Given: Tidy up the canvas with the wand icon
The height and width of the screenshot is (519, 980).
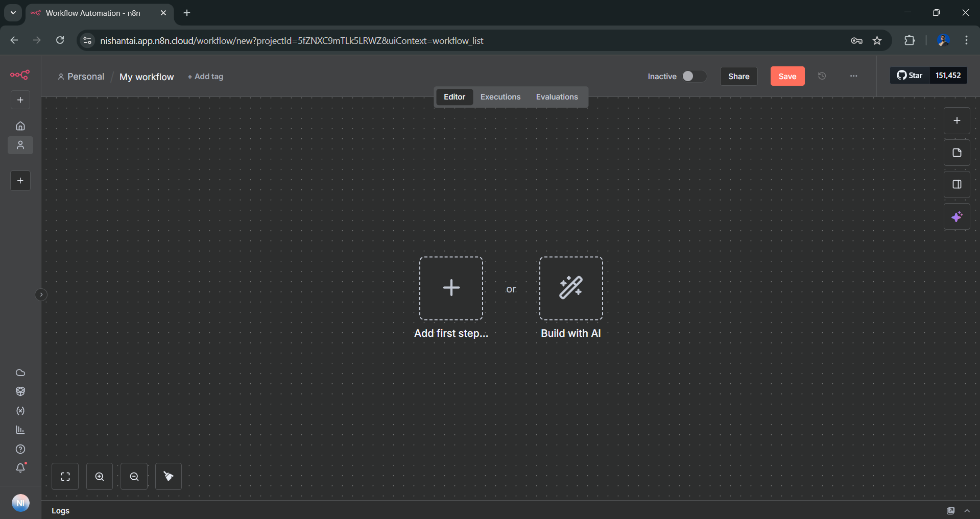Looking at the screenshot, I should [168, 476].
